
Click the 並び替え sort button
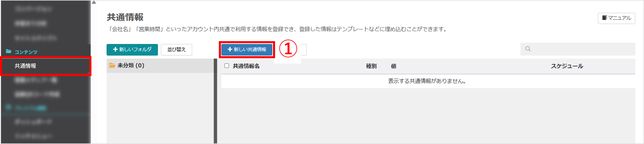177,49
